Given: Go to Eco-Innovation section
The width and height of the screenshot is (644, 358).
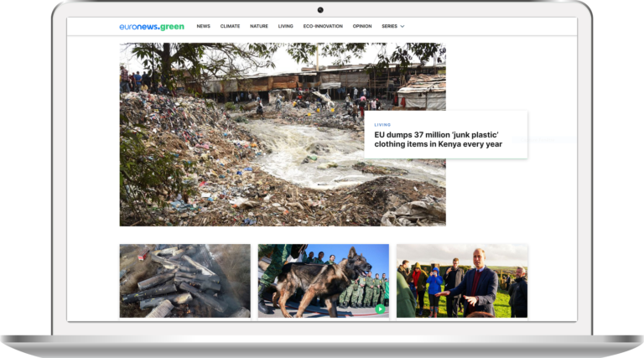Looking at the screenshot, I should tap(323, 26).
